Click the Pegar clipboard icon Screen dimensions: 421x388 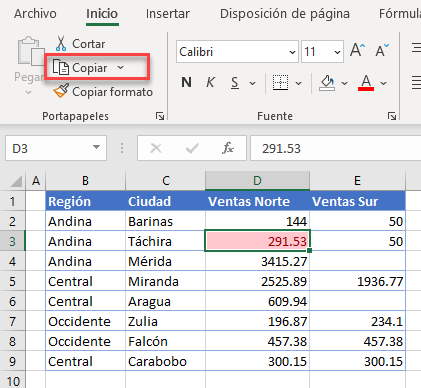[30, 51]
